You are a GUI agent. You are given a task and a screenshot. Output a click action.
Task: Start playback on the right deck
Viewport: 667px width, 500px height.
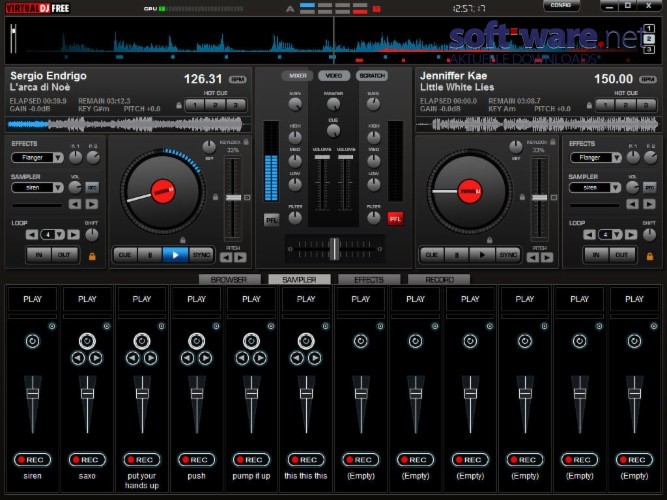coord(482,255)
